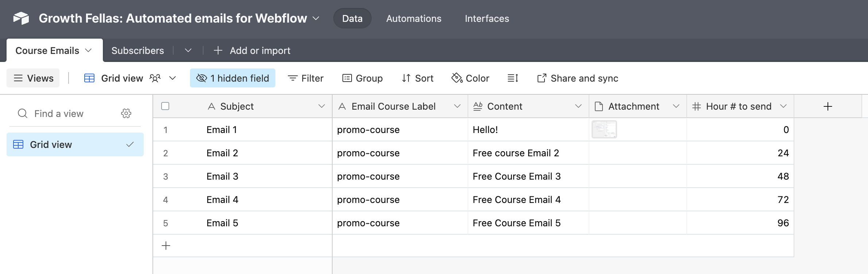Expand the Course Emails table options chevron
868x274 pixels.
click(x=88, y=50)
